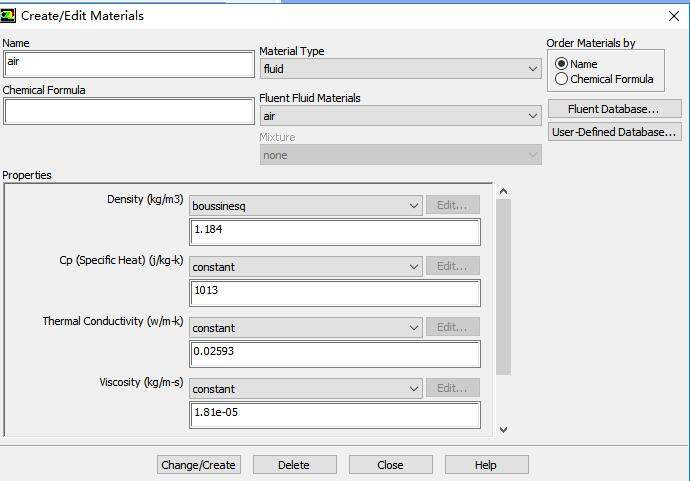Open the Material Type dropdown
This screenshot has height=481, width=690.
pyautogui.click(x=400, y=69)
